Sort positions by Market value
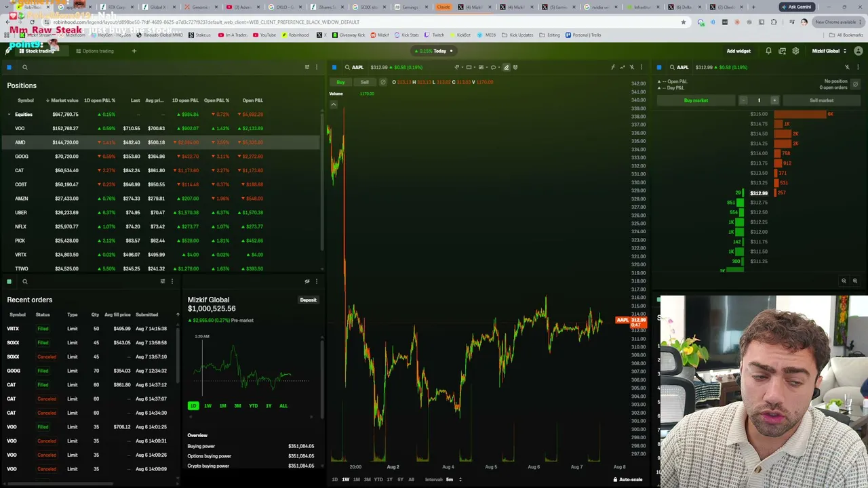 (62, 100)
